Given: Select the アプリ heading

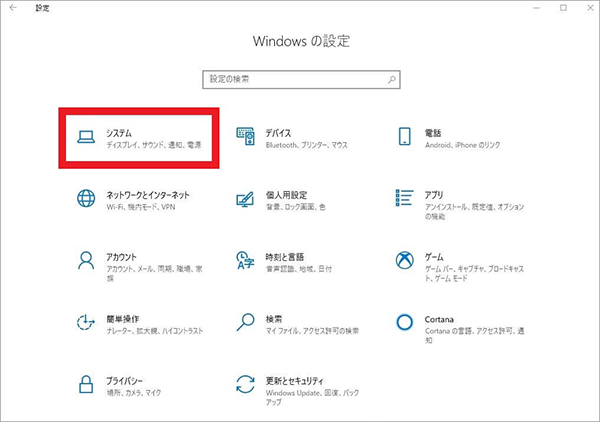Looking at the screenshot, I should click(x=434, y=195).
